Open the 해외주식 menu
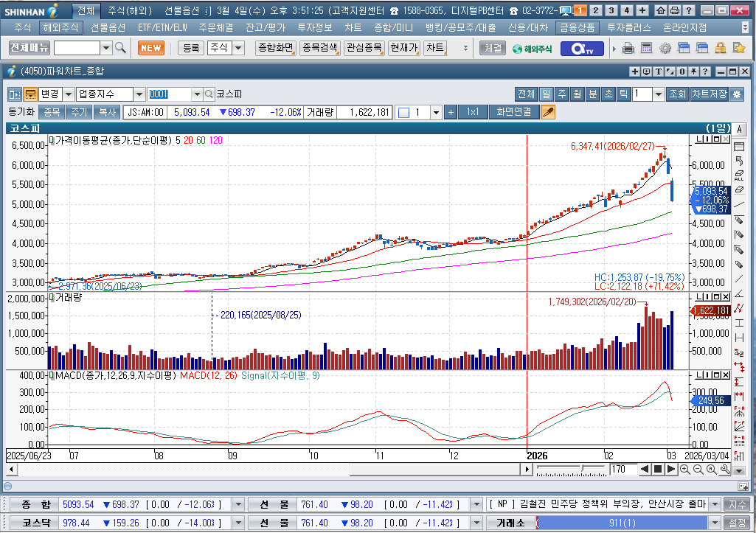 (60, 27)
